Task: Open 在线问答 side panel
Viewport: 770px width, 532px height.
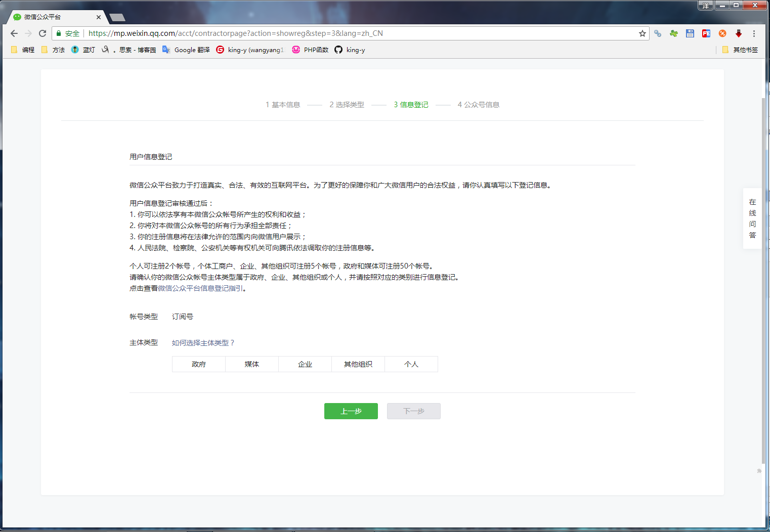Action: click(752, 218)
